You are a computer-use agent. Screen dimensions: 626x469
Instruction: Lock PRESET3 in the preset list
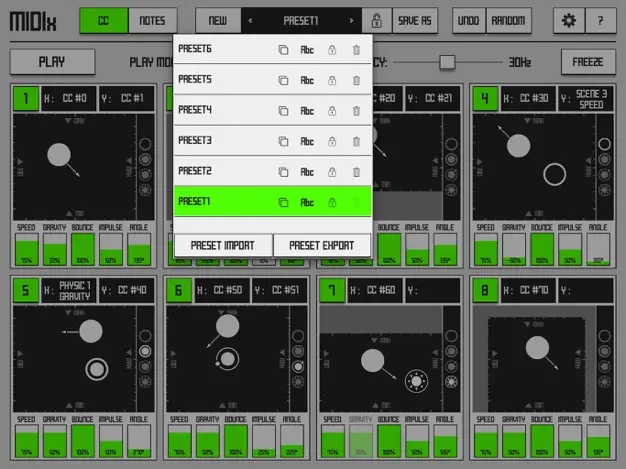(x=332, y=141)
